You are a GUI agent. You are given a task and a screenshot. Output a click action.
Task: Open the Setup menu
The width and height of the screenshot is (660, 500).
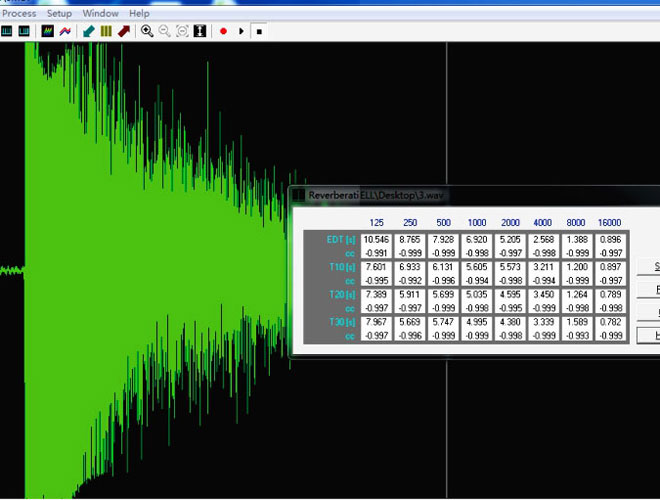click(x=59, y=13)
